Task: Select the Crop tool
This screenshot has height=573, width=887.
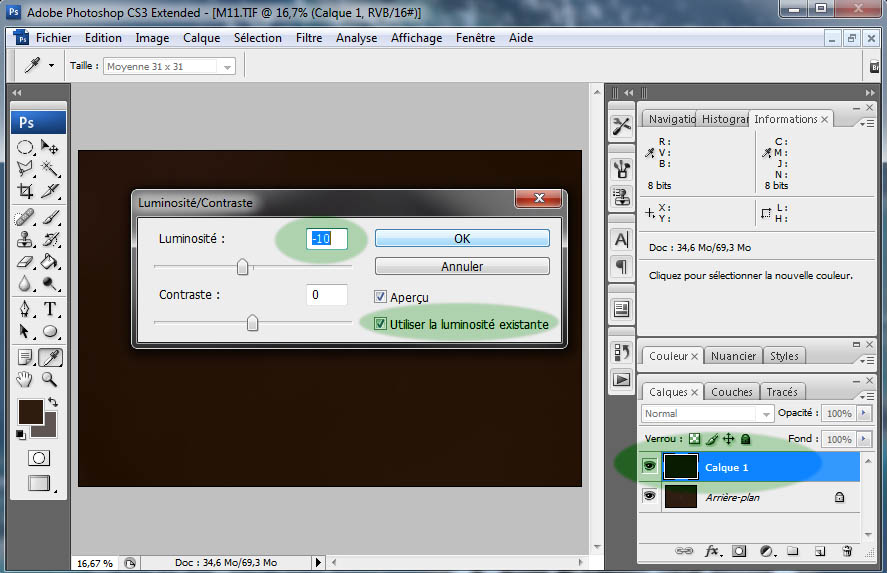Action: point(25,191)
